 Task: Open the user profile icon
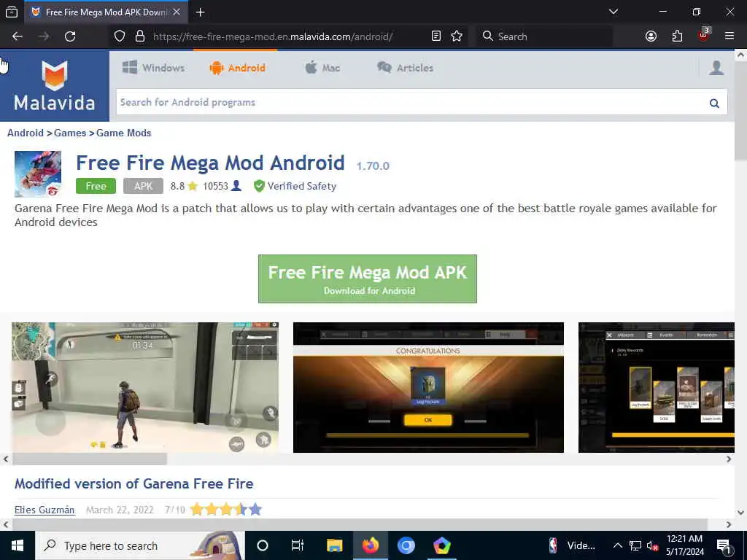716,68
